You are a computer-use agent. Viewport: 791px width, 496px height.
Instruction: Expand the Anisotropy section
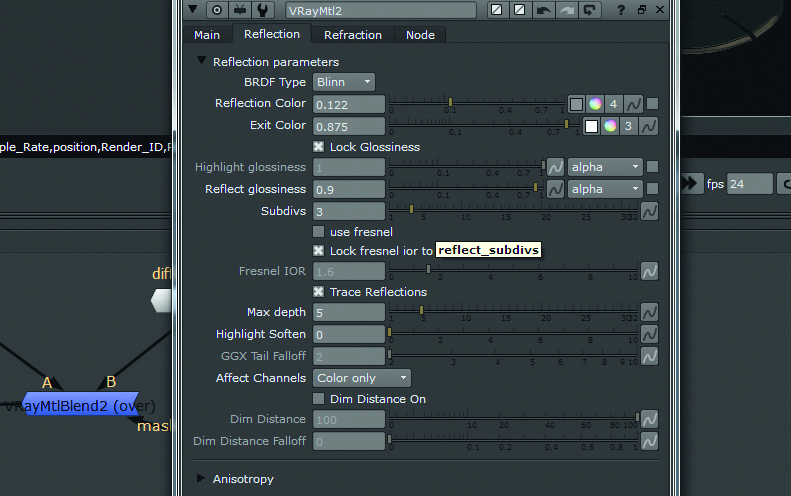[x=201, y=478]
